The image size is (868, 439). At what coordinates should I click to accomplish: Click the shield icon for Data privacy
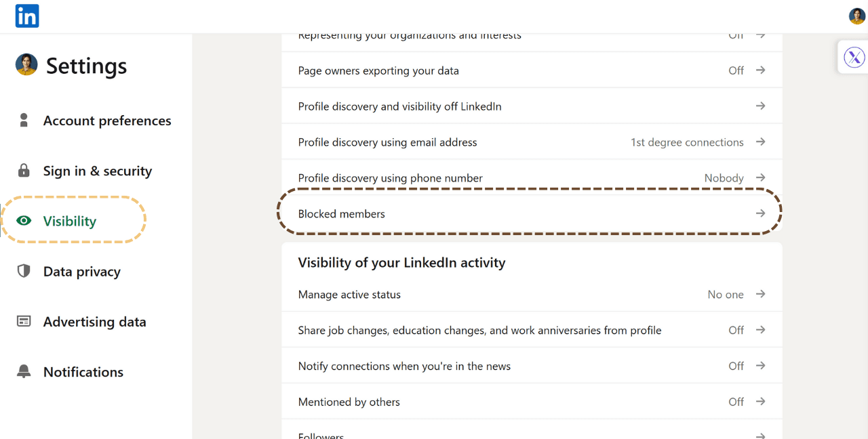[x=24, y=272]
